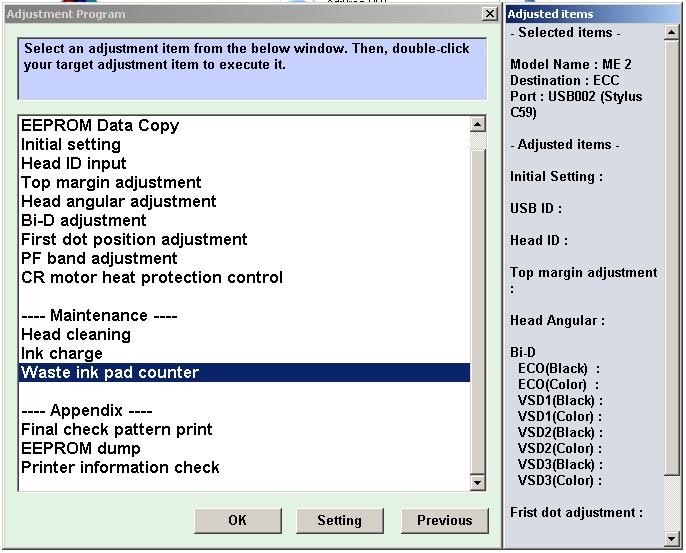Select Head ID input list item

point(244,164)
